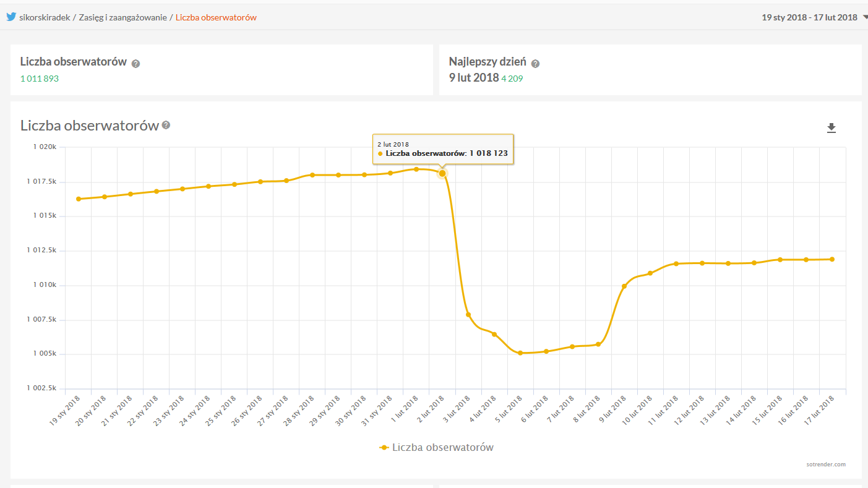
Task: Select the lowest data point on 5 lut 2018
Action: 520,353
